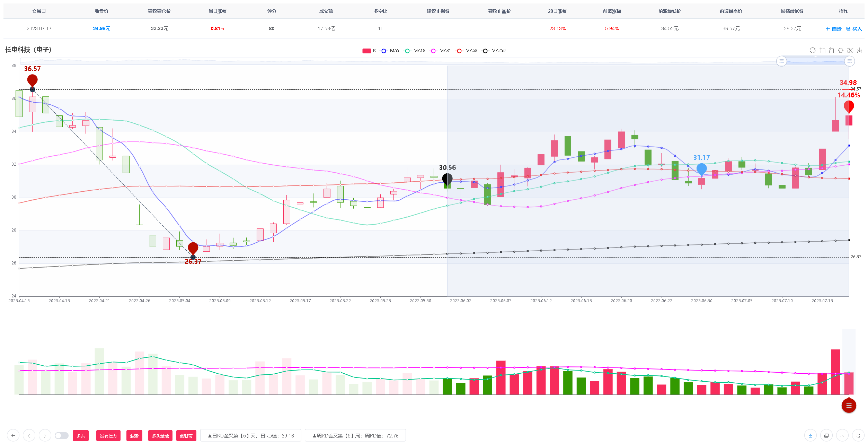This screenshot has width=868, height=443.
Task: Flip the bottom-left gray switch
Action: click(x=62, y=435)
